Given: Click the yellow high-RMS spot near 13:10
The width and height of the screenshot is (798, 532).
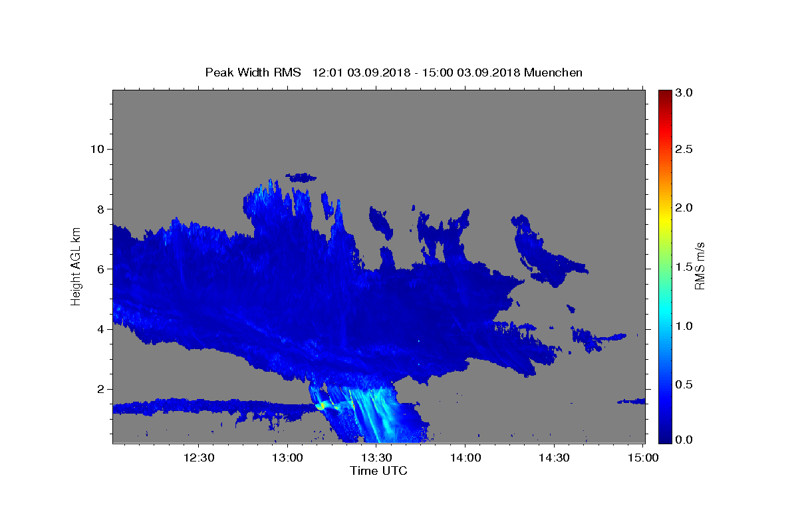Looking at the screenshot, I should [x=321, y=405].
